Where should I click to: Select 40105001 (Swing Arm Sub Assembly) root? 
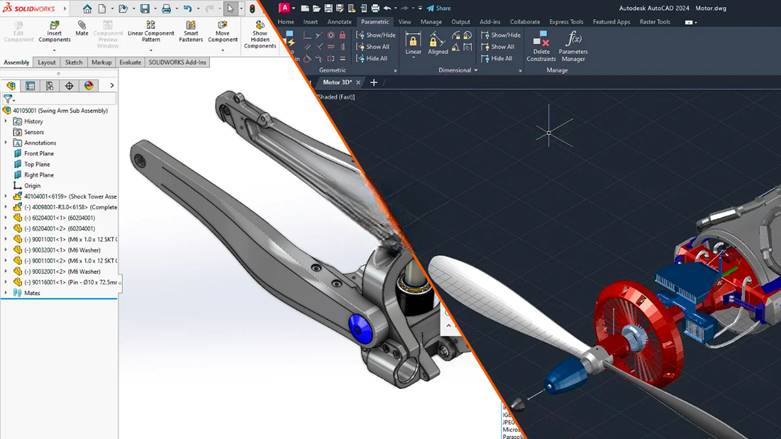click(x=60, y=111)
